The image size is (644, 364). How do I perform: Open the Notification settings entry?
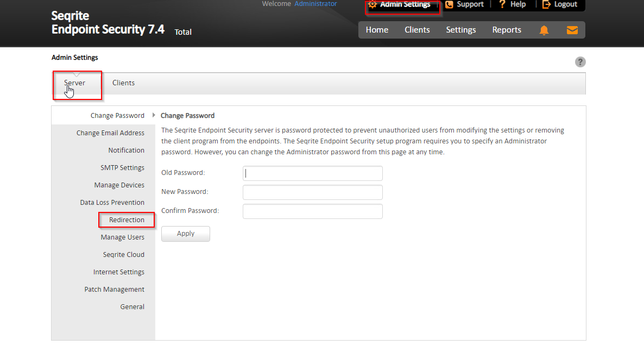click(x=126, y=150)
